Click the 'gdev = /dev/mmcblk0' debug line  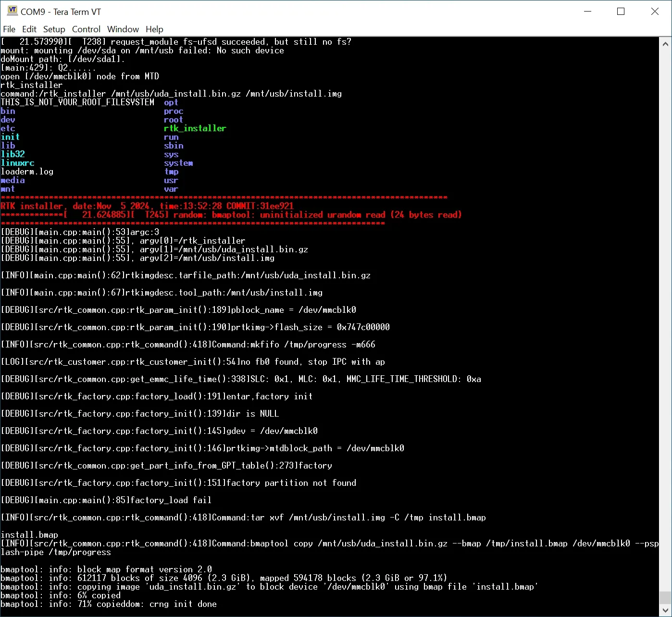pos(159,431)
